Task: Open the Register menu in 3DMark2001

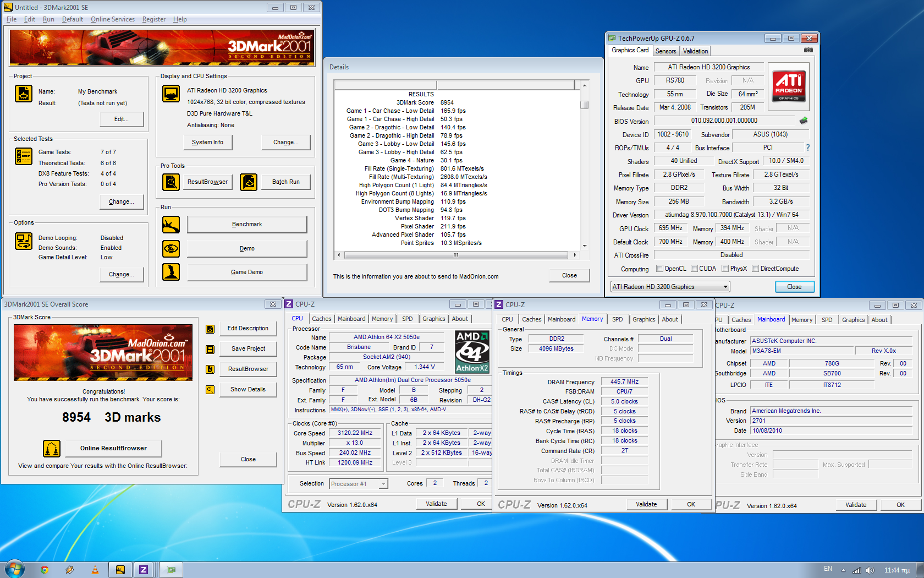Action: click(154, 19)
